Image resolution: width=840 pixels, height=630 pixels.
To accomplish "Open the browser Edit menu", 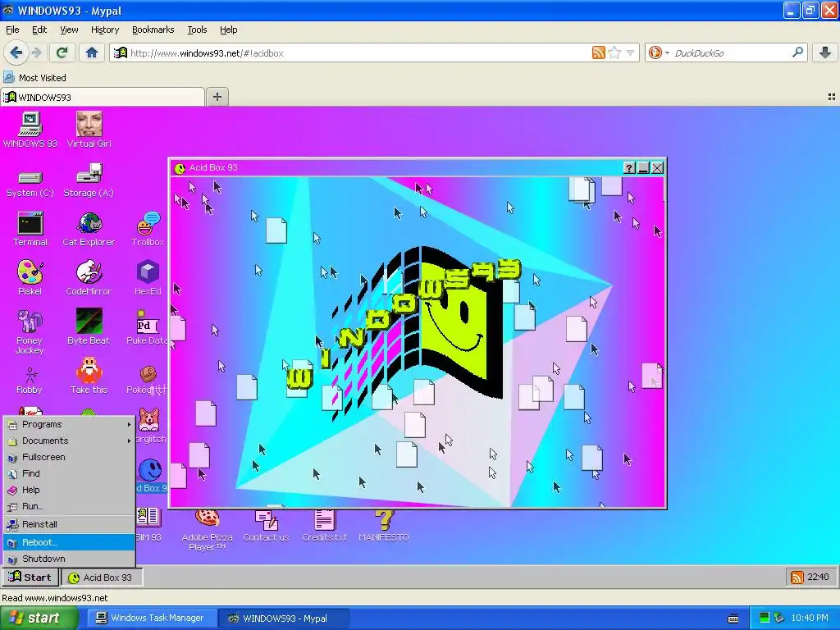I will (39, 30).
